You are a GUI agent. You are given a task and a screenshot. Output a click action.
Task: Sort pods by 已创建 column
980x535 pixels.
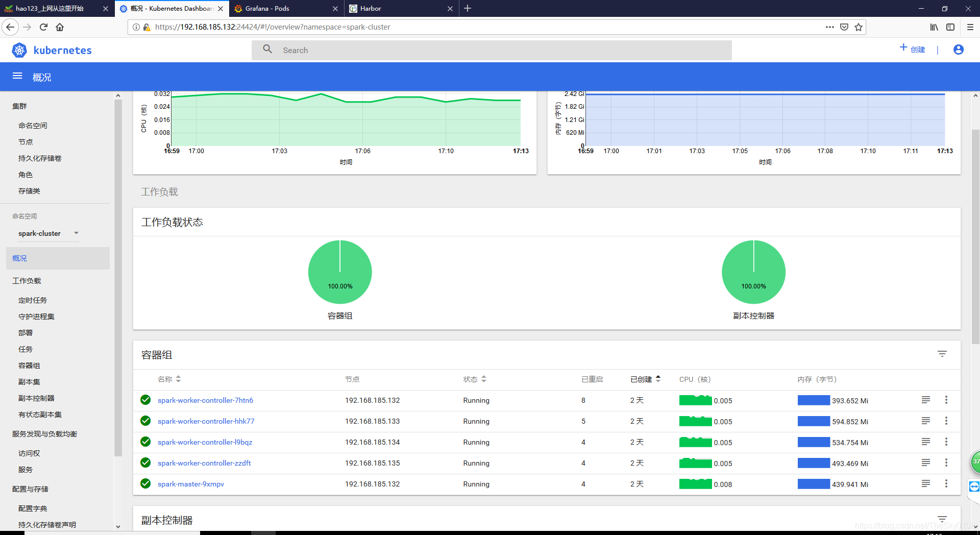646,379
